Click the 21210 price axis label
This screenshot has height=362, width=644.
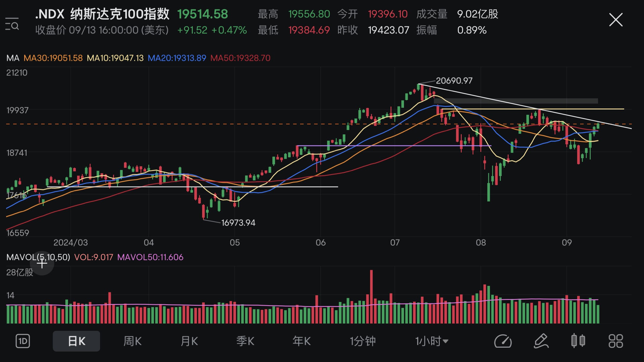coord(17,72)
